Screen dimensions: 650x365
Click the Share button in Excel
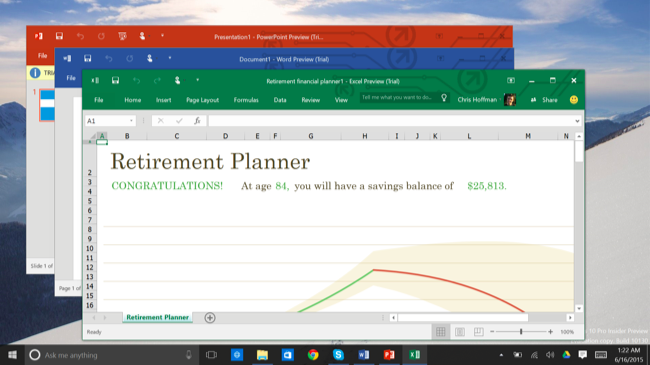coord(544,100)
